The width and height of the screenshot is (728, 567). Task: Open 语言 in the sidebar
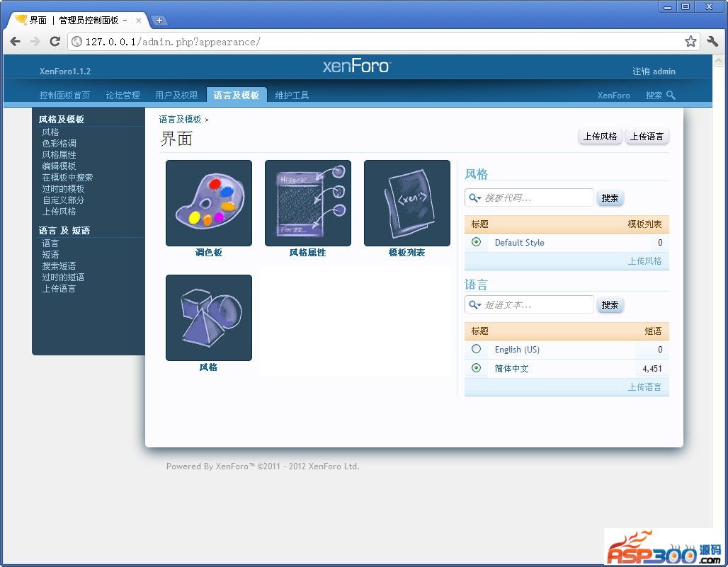click(x=50, y=243)
